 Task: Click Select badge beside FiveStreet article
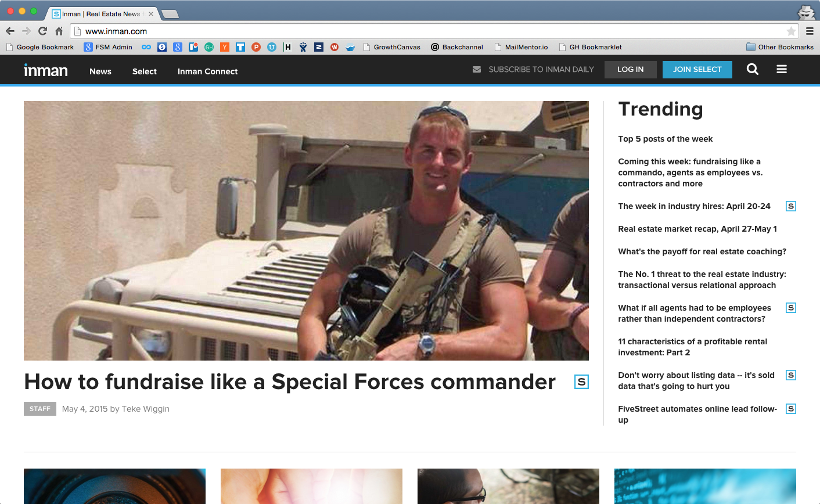point(791,409)
